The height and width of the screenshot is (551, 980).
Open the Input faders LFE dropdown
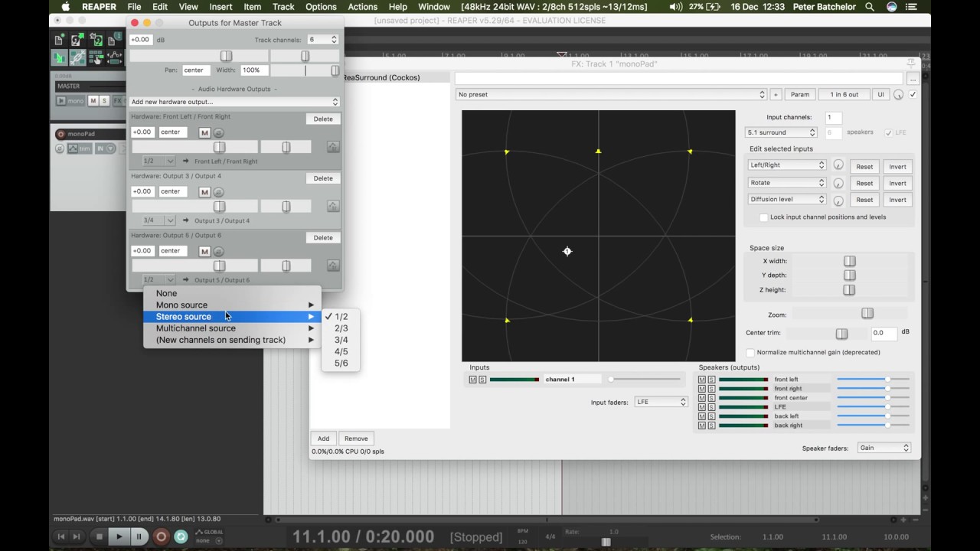pyautogui.click(x=661, y=402)
